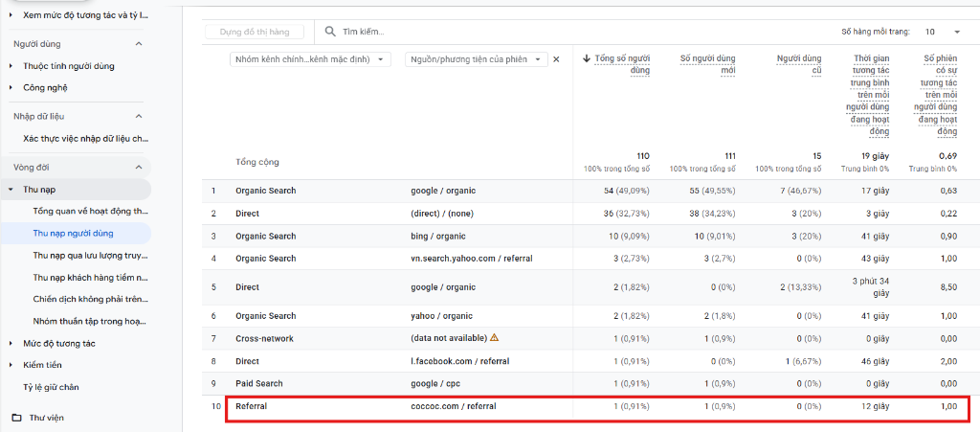Sort by Số phiên có sự tương tác column
The image size is (980, 432).
click(x=936, y=95)
